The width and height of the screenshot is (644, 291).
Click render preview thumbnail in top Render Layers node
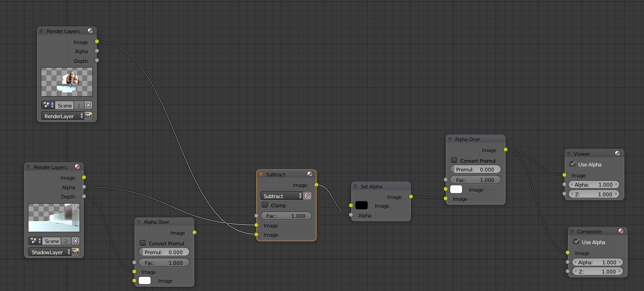click(x=67, y=81)
